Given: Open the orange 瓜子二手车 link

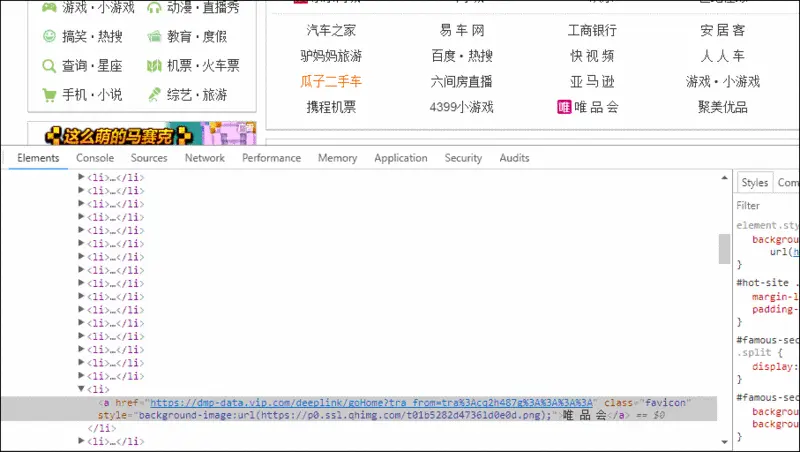Looking at the screenshot, I should (331, 82).
